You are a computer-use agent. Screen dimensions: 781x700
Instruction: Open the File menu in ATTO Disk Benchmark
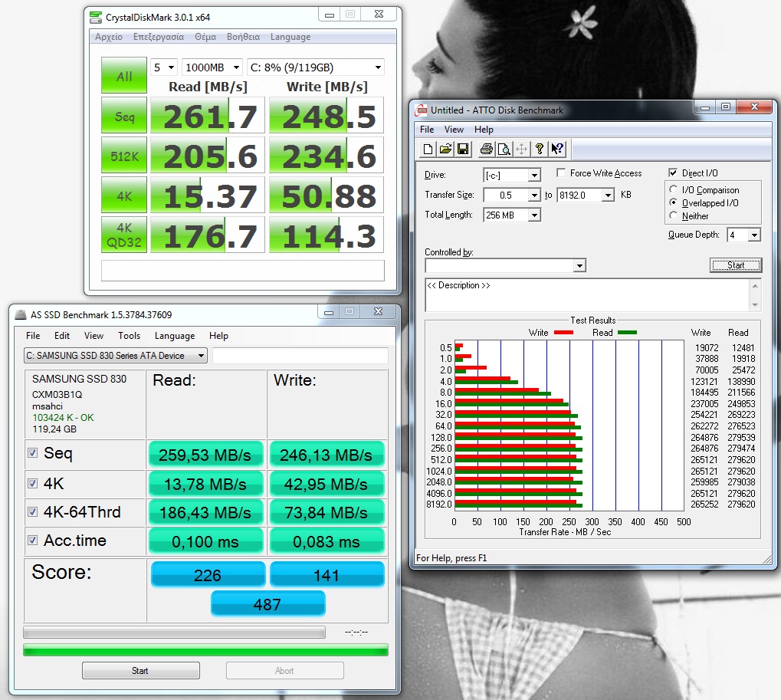(x=427, y=130)
